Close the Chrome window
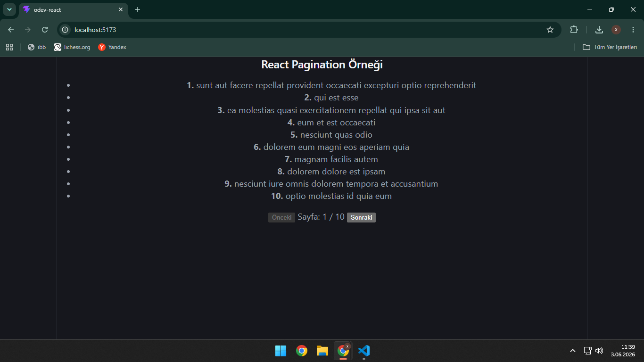The height and width of the screenshot is (362, 644). (x=633, y=9)
